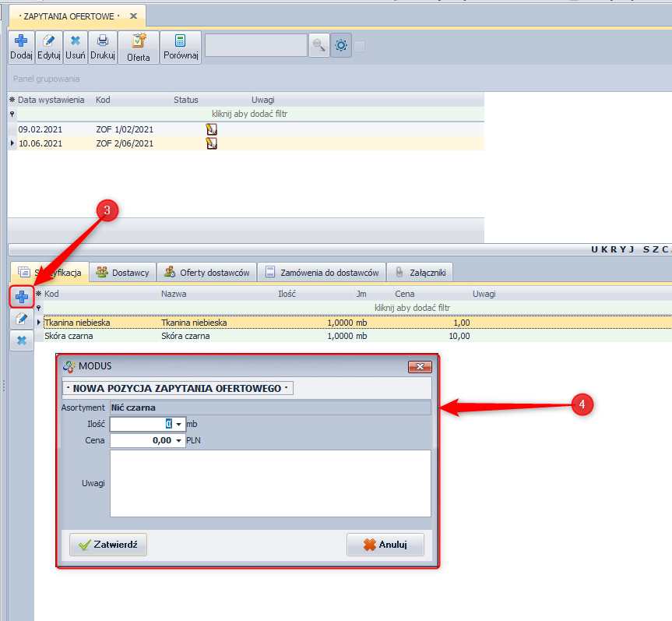Click the Dodaj button in the top toolbar

21,48
